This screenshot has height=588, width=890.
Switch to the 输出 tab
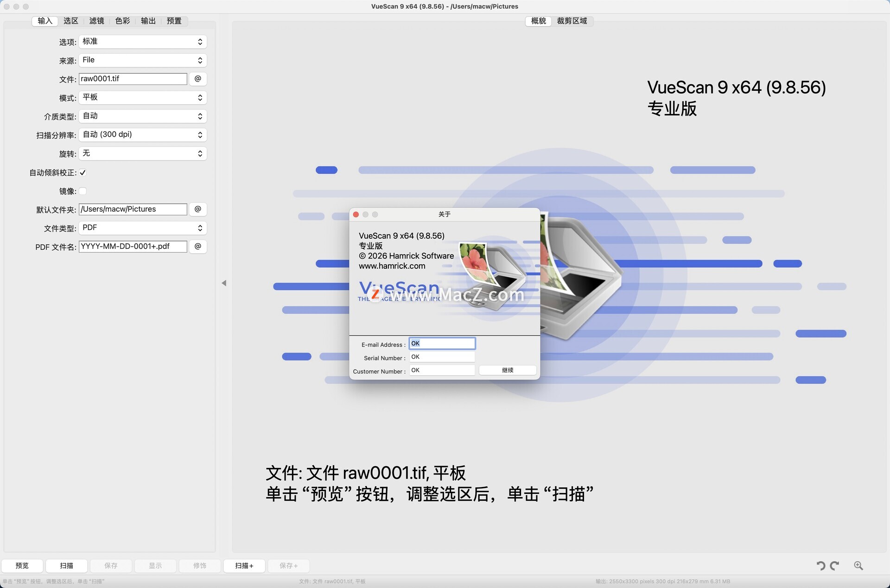coord(148,21)
